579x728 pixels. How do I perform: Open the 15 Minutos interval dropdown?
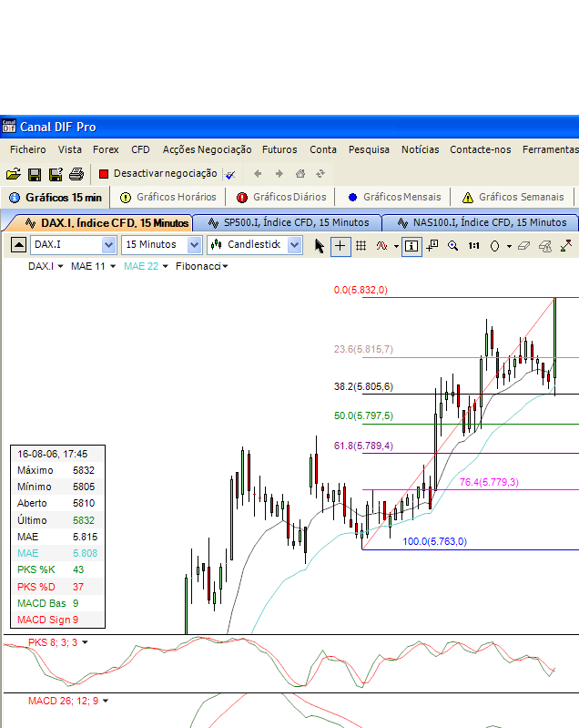195,245
